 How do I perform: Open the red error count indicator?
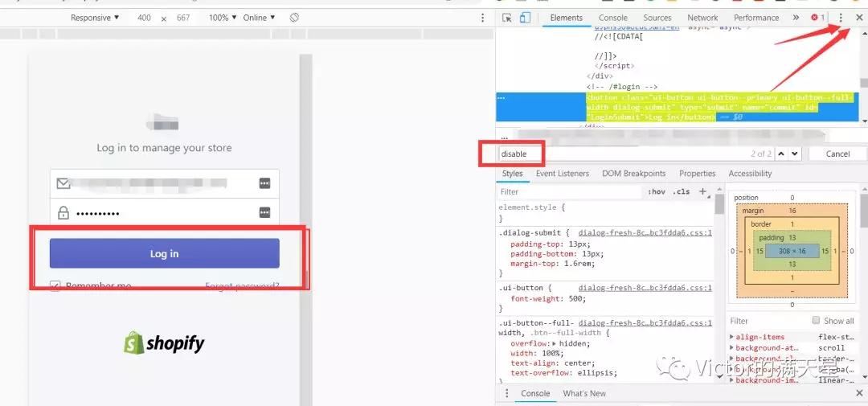pos(817,18)
